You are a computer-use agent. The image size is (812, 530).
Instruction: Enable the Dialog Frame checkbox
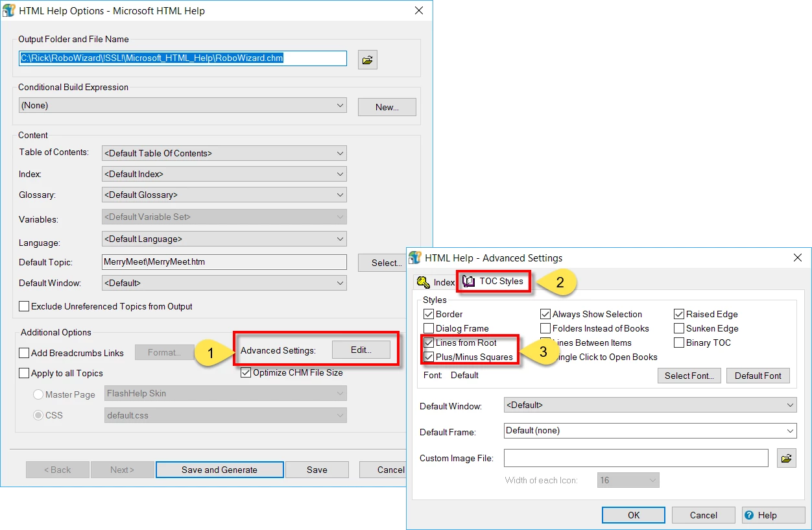coord(428,328)
